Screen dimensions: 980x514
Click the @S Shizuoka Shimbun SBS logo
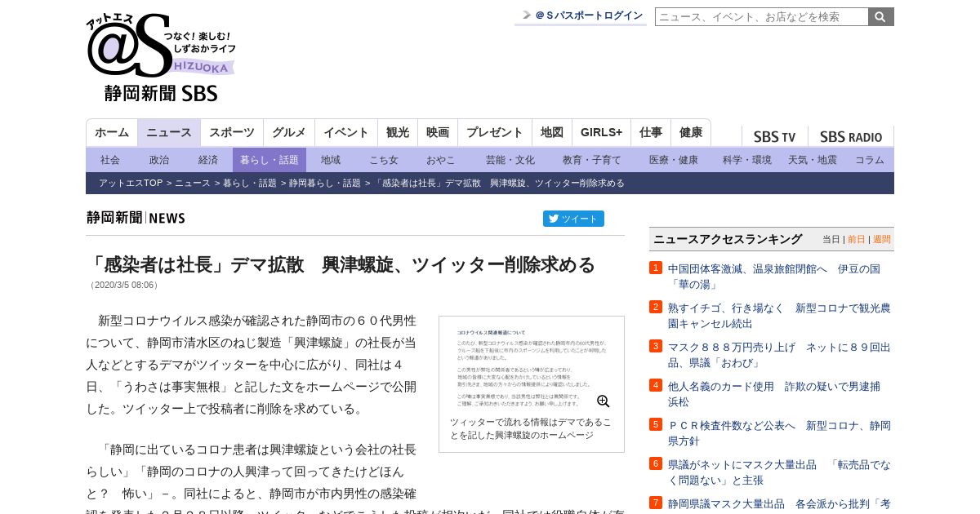(161, 57)
